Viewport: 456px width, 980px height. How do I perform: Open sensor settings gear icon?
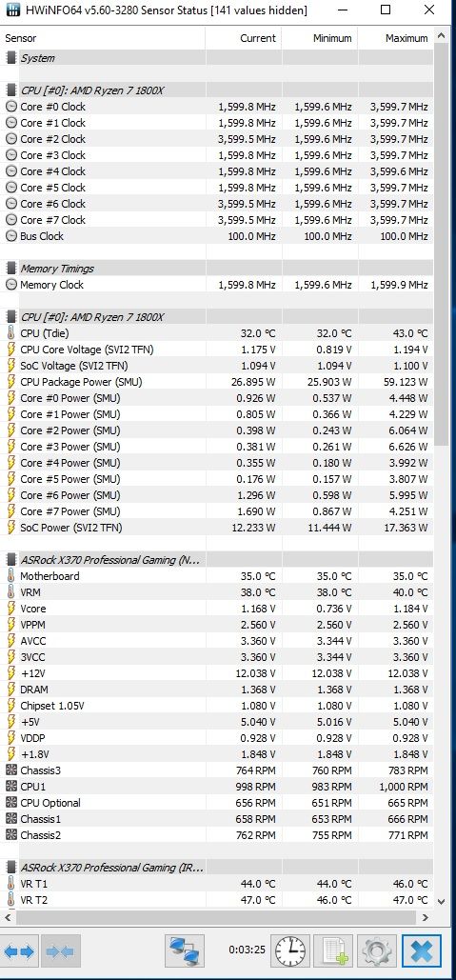point(377,951)
